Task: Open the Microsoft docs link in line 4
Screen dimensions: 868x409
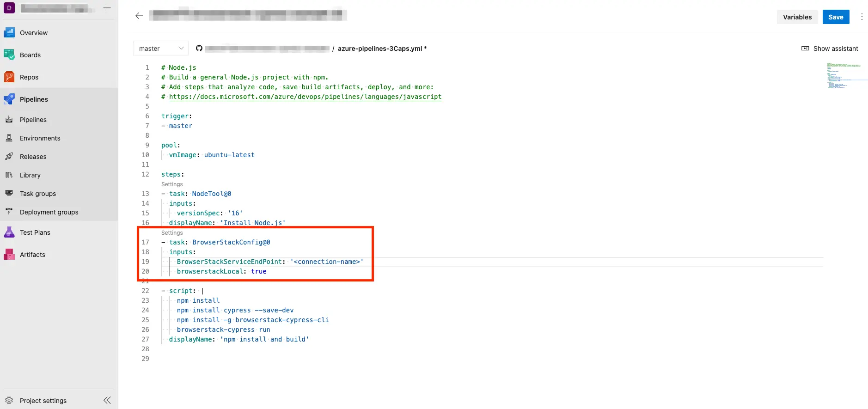Action: [305, 97]
